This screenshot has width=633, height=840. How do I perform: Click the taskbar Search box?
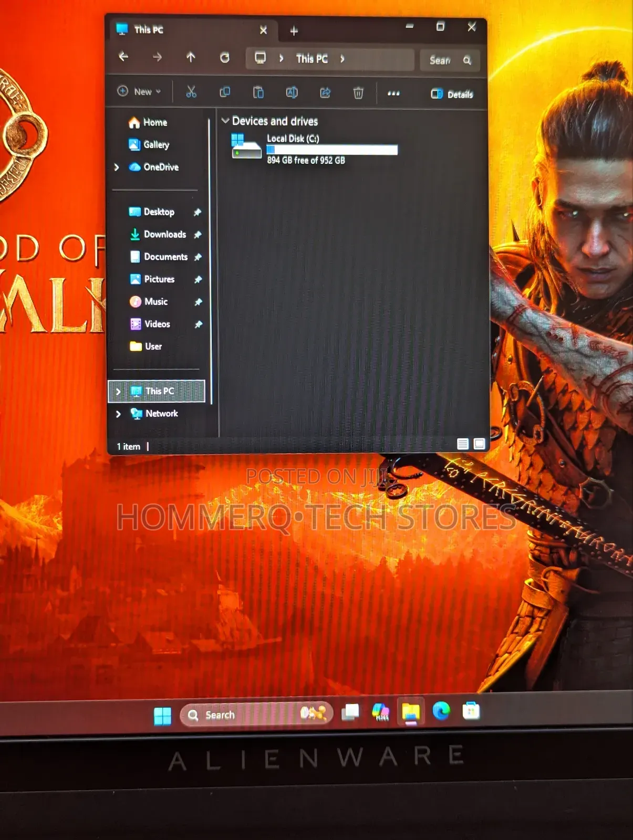pos(257,715)
